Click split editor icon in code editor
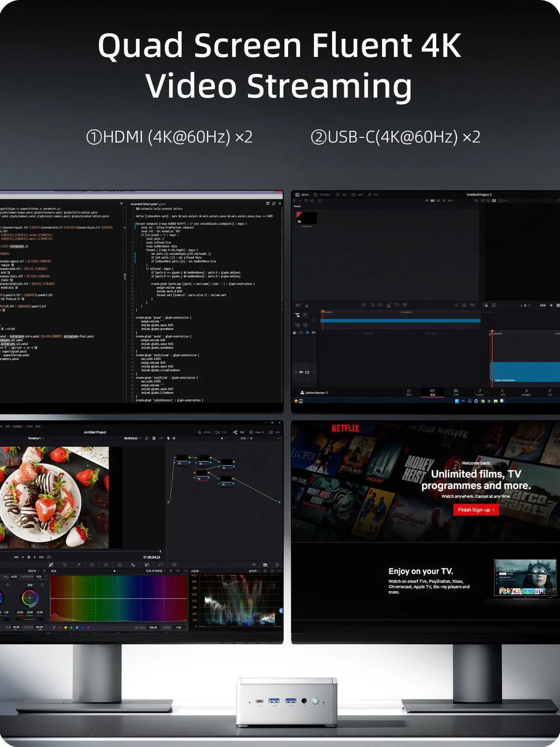The width and height of the screenshot is (560, 747). (268, 203)
